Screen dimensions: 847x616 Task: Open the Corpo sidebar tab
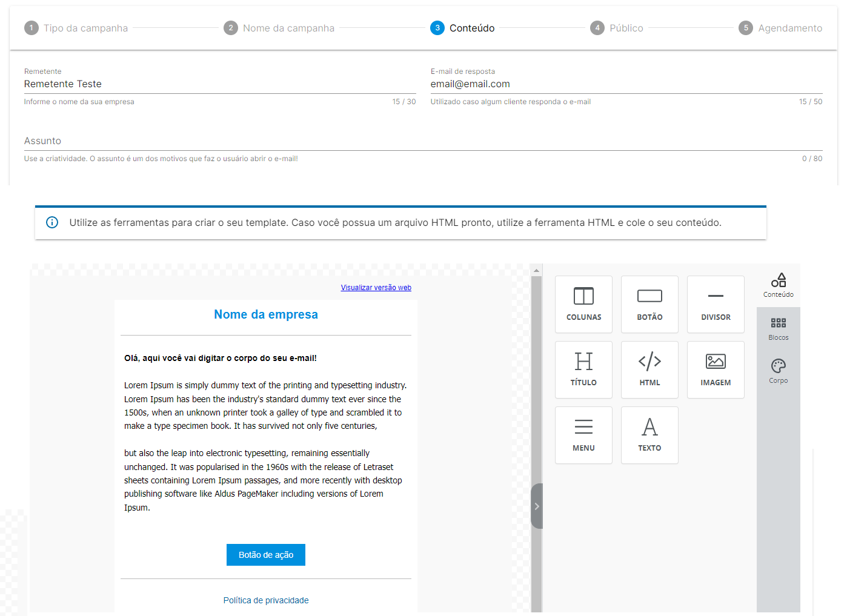(779, 372)
